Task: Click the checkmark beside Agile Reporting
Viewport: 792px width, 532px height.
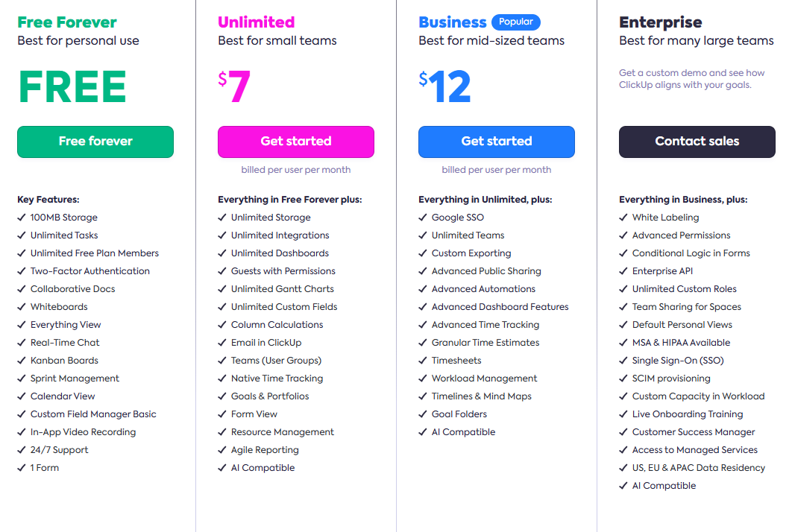Action: coord(221,449)
